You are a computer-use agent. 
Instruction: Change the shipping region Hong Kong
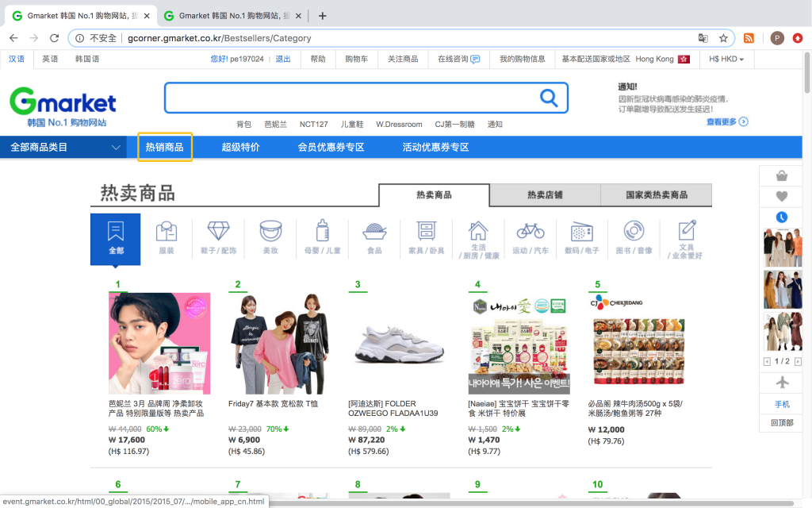(x=662, y=59)
